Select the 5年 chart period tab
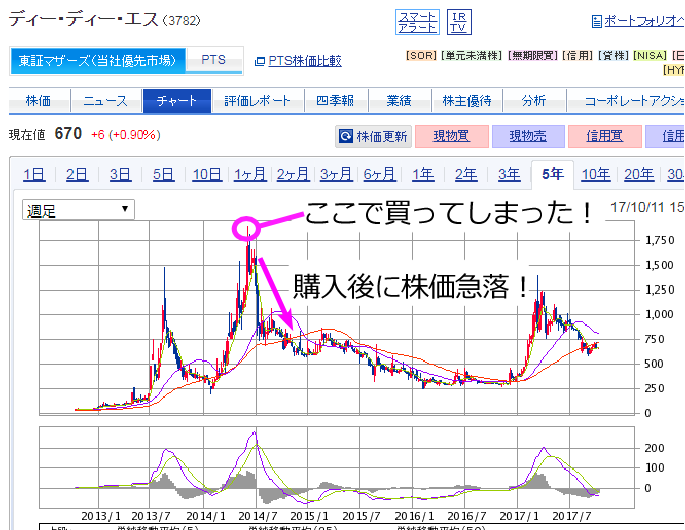Image resolution: width=685 pixels, height=530 pixels. click(x=552, y=174)
